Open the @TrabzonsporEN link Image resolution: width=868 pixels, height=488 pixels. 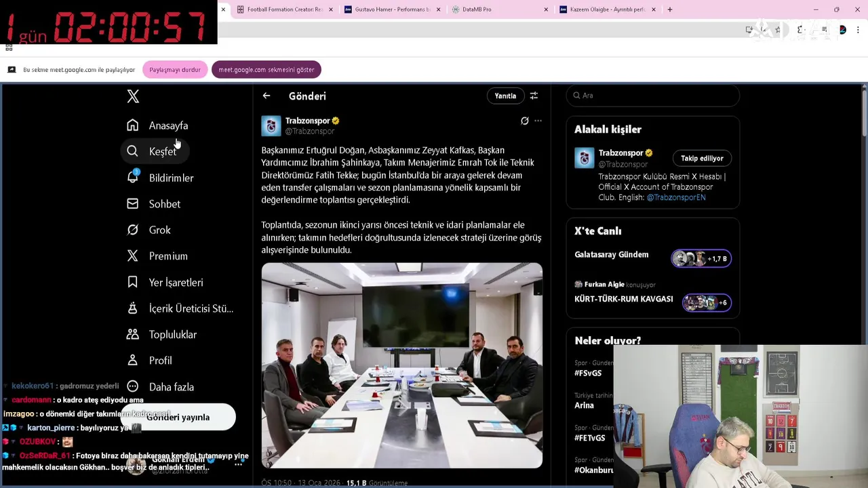coord(676,197)
